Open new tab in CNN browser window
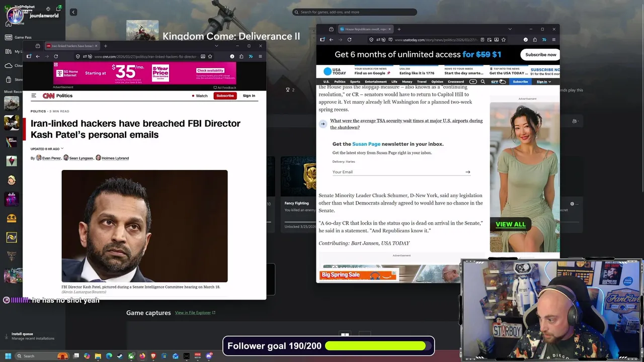The image size is (644, 362). [x=105, y=46]
